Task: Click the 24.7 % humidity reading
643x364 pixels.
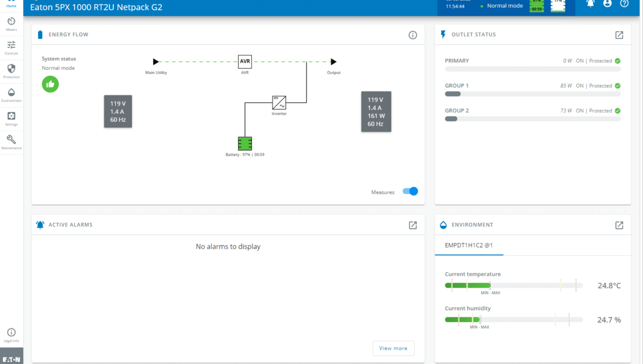Action: tap(609, 320)
